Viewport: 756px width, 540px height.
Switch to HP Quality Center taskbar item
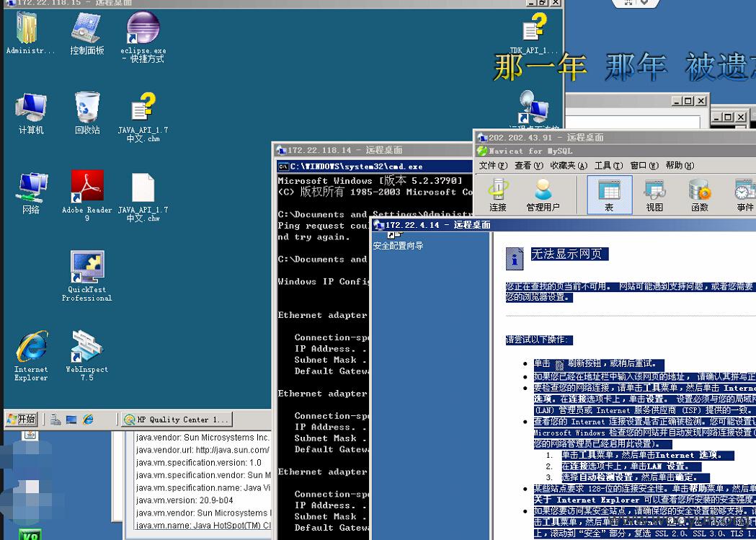coord(177,420)
